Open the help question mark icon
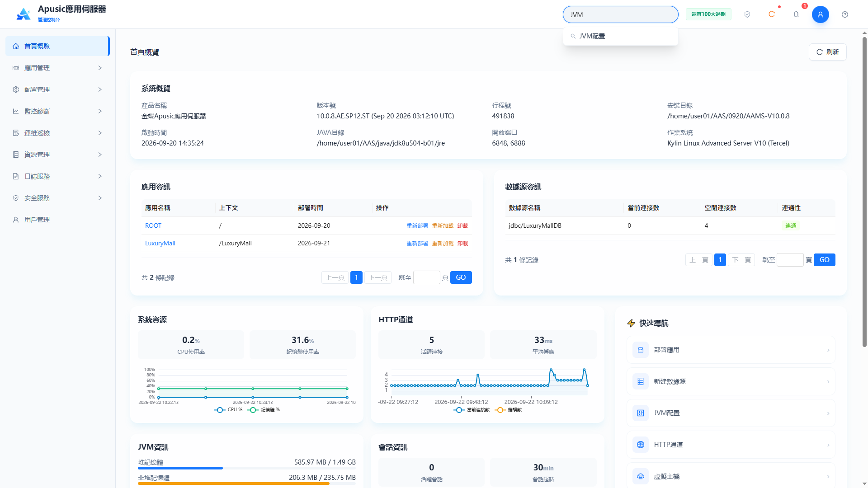Image resolution: width=868 pixels, height=488 pixels. [845, 14]
